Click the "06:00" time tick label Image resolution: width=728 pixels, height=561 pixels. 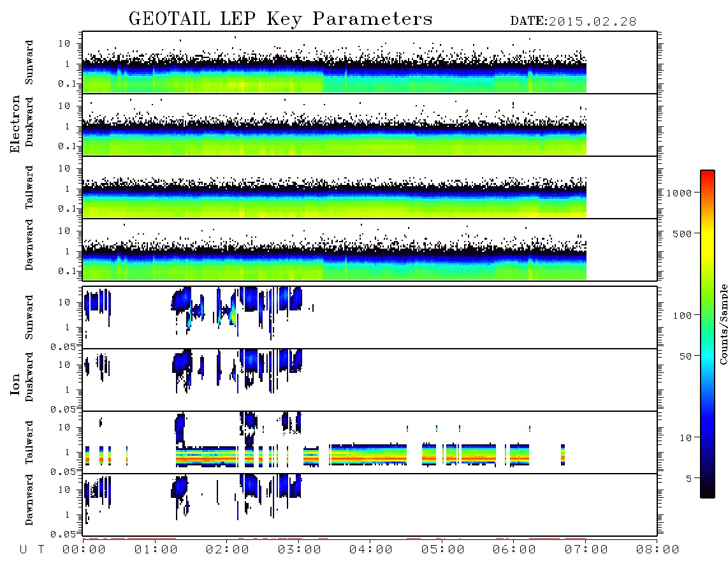coord(514,550)
